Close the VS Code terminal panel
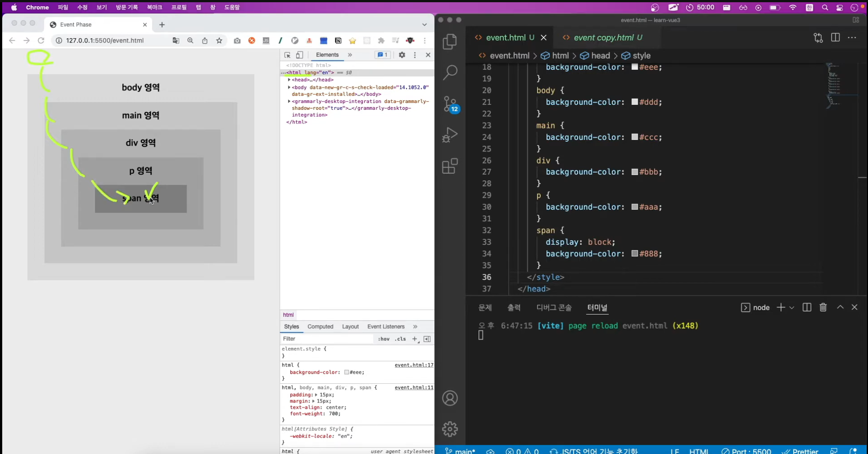 pyautogui.click(x=855, y=307)
